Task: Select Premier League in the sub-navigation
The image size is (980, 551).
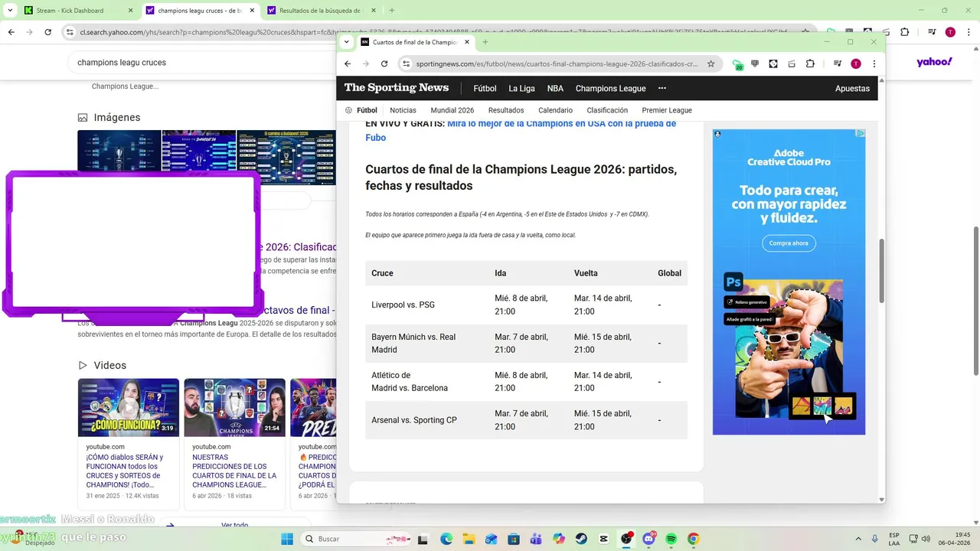Action: coord(666,110)
